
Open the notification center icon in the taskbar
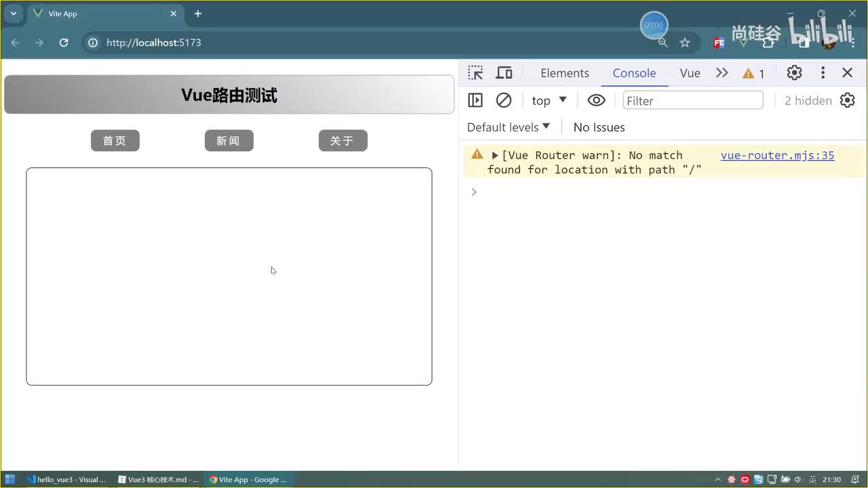[854, 479]
